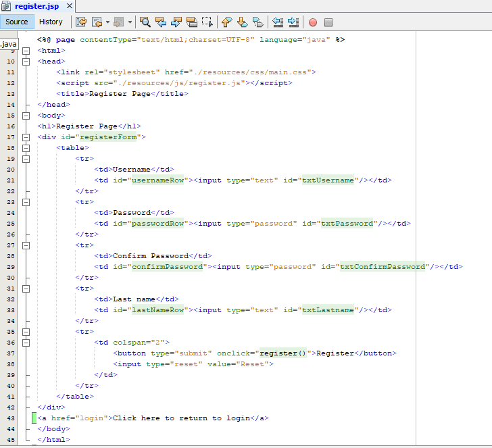492x448 pixels.
Task: Click register() onclick handler text
Action: [x=282, y=353]
